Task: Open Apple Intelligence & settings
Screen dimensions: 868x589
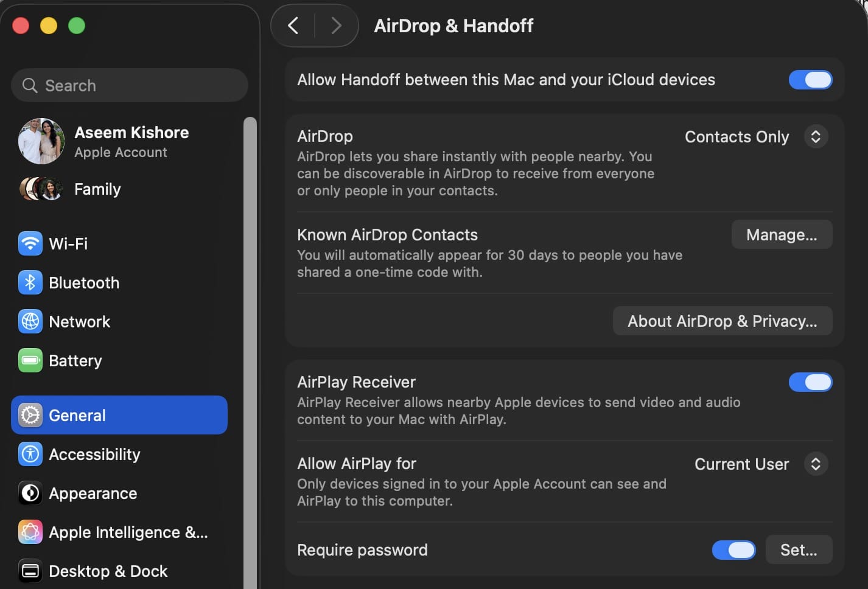Action: [119, 532]
